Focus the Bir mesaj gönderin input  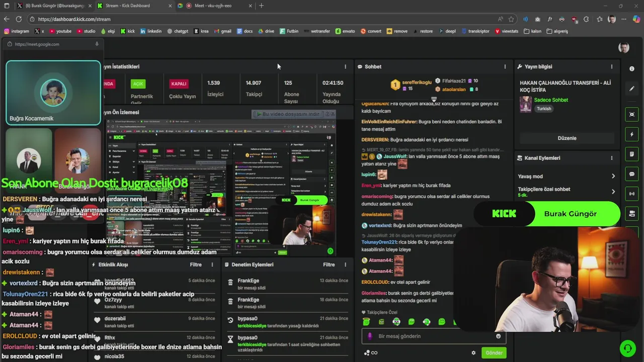[433, 336]
